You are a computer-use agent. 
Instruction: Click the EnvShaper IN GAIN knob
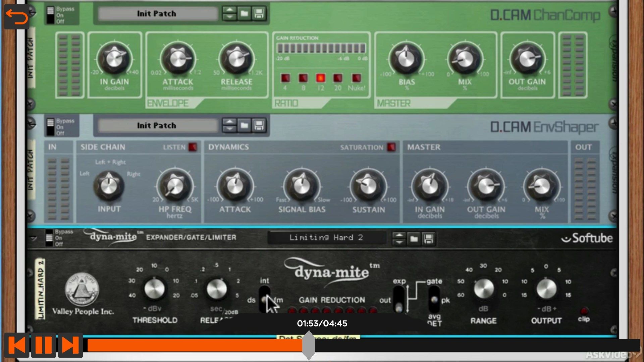[x=430, y=186]
